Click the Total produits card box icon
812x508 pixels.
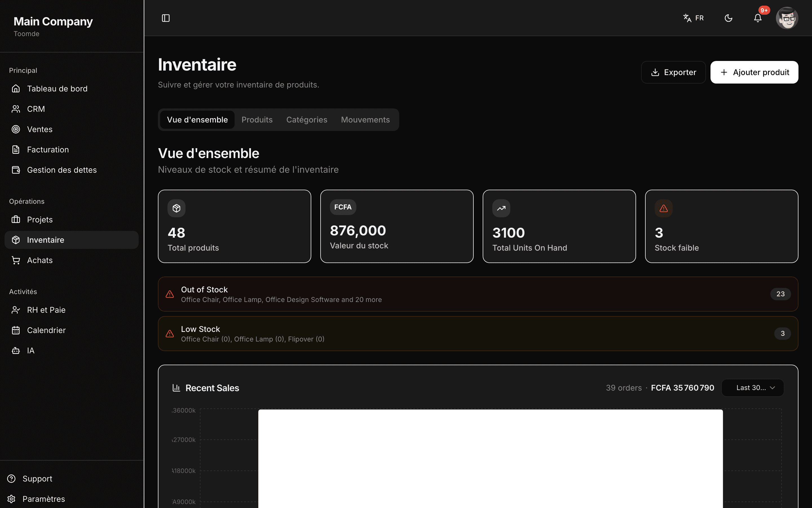(176, 208)
